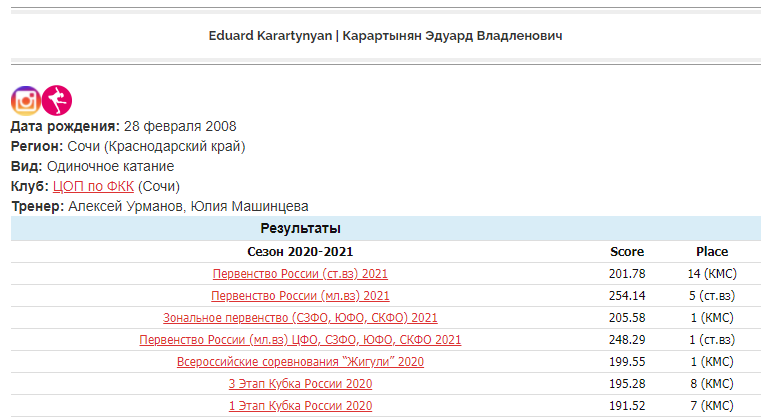Open Первенство России (мл.вз) ЦФО, СЗФО, ЮФО, СКФО 2021

(300, 339)
